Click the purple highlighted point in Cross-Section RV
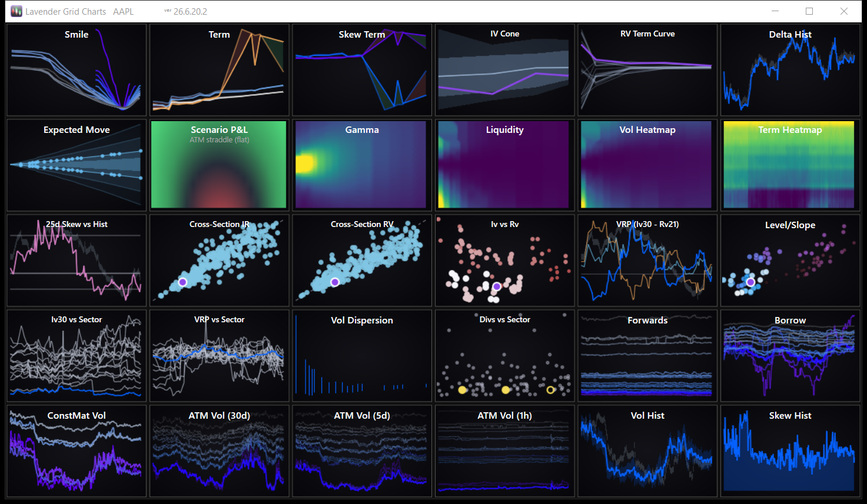The image size is (867, 504). click(x=335, y=282)
